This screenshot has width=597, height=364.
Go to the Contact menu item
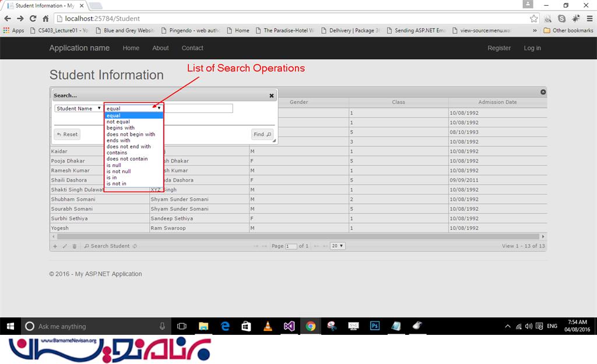point(192,48)
